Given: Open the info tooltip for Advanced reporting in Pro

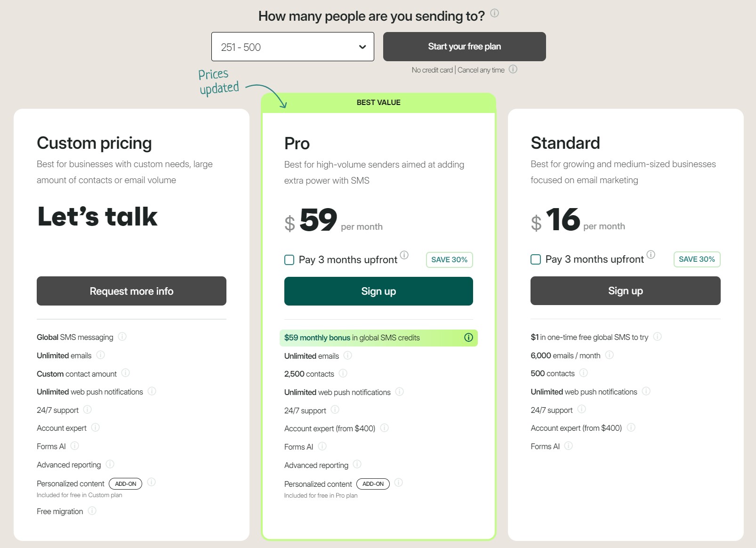Looking at the screenshot, I should (357, 465).
